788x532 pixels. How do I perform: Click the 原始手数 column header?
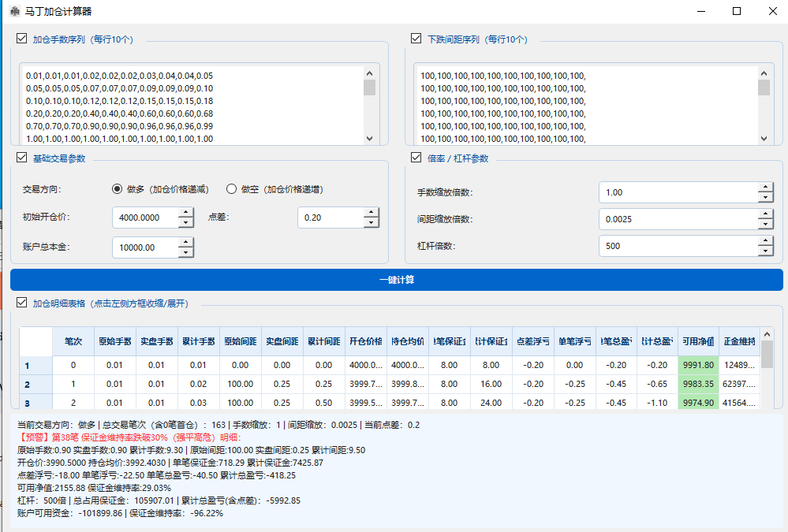[115, 341]
